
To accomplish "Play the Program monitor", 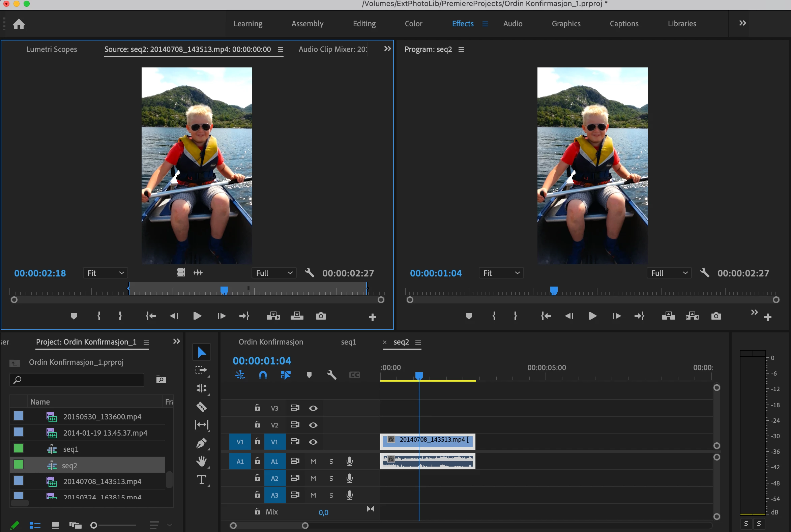I will click(592, 316).
